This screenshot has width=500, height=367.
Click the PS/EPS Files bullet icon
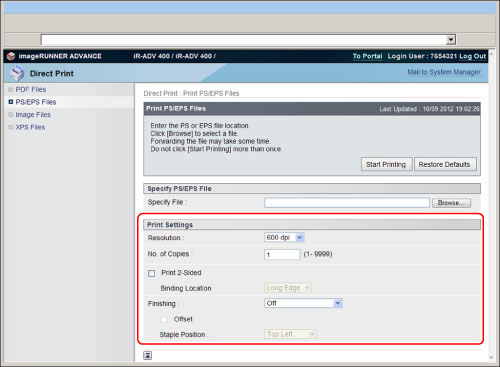click(11, 102)
